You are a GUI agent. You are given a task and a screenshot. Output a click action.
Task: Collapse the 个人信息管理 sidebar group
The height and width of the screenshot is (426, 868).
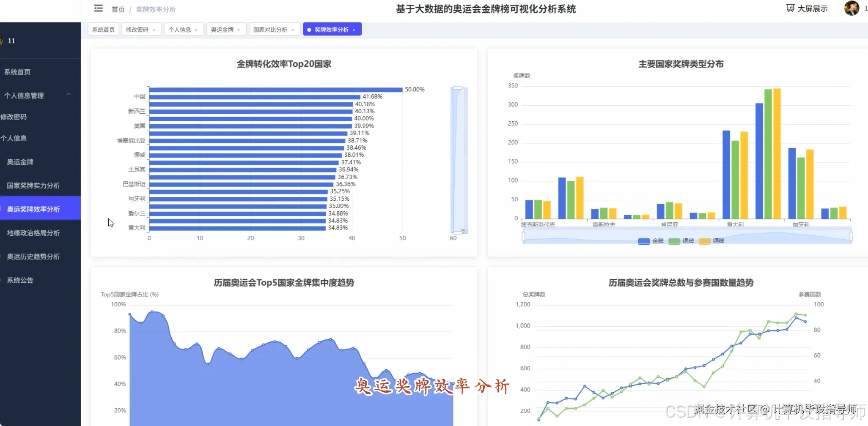pyautogui.click(x=24, y=96)
